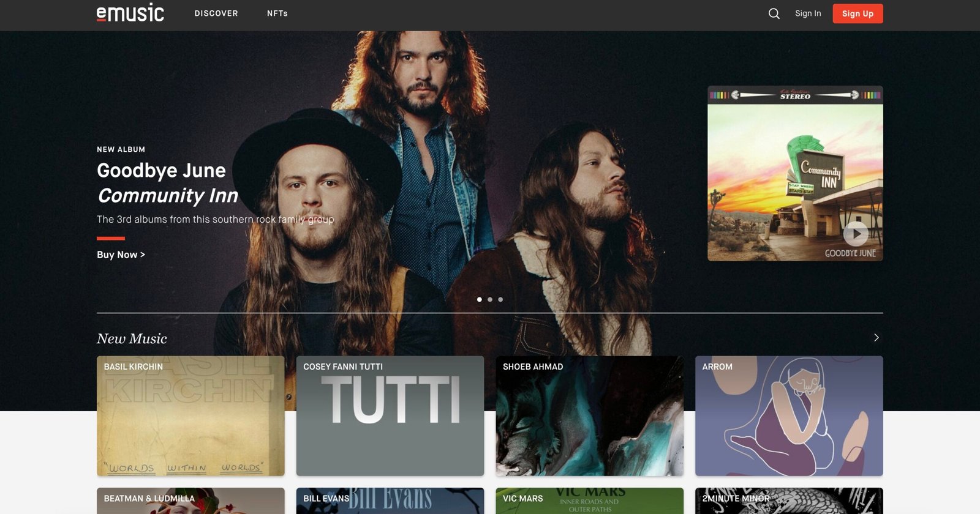Play the Community Inn album preview

855,233
